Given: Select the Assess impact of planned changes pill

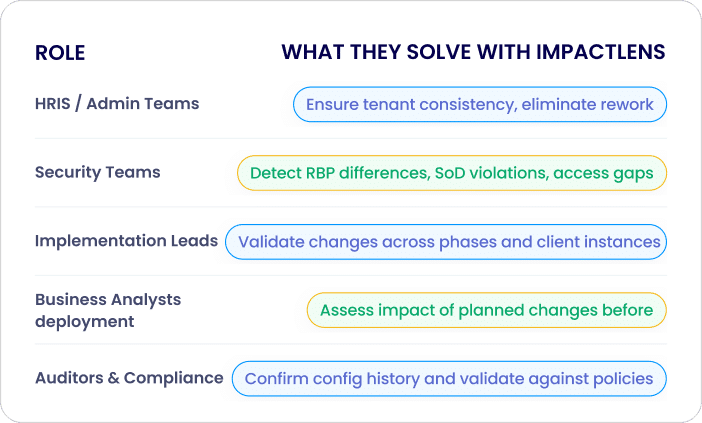Looking at the screenshot, I should [487, 310].
